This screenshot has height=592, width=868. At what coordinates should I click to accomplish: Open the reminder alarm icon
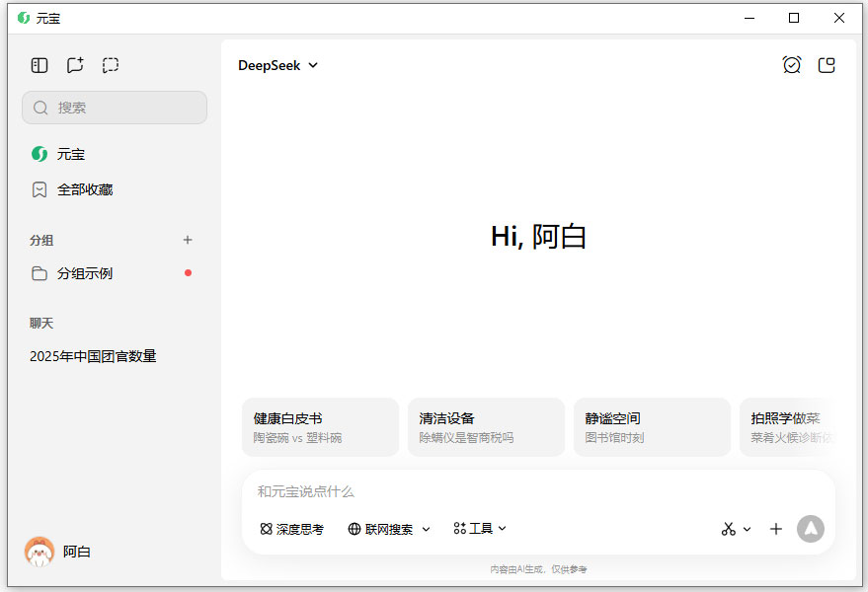[791, 64]
